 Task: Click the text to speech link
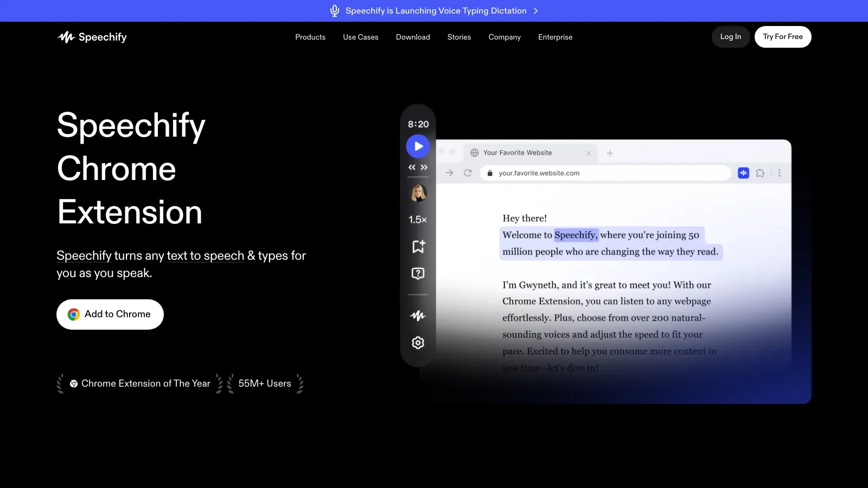pyautogui.click(x=205, y=255)
